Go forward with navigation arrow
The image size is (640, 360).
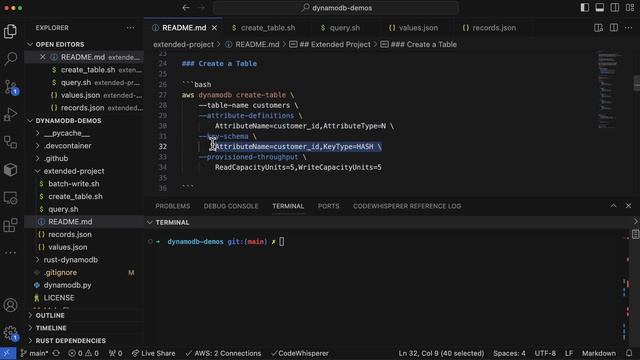coord(201,8)
